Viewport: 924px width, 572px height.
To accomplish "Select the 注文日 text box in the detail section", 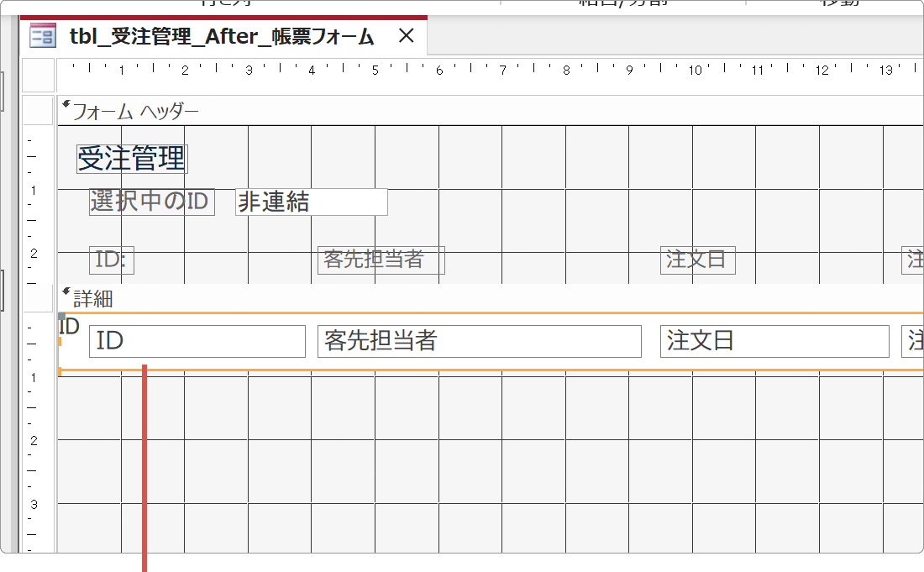I will tap(773, 341).
